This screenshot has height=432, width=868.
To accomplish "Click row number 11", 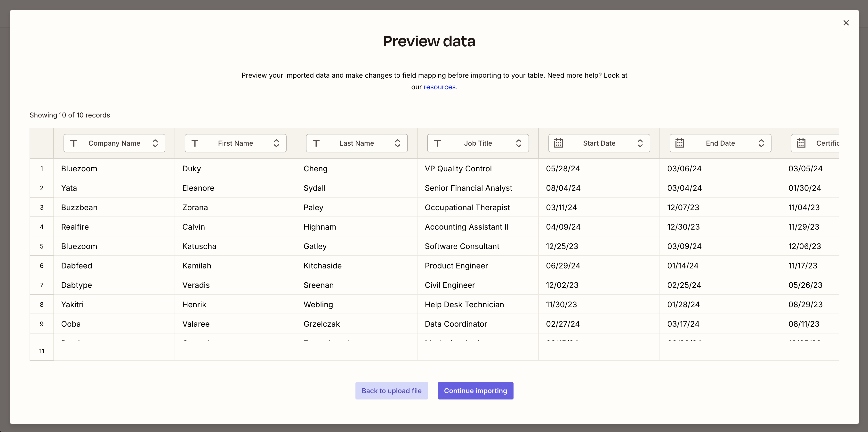I will pyautogui.click(x=42, y=351).
